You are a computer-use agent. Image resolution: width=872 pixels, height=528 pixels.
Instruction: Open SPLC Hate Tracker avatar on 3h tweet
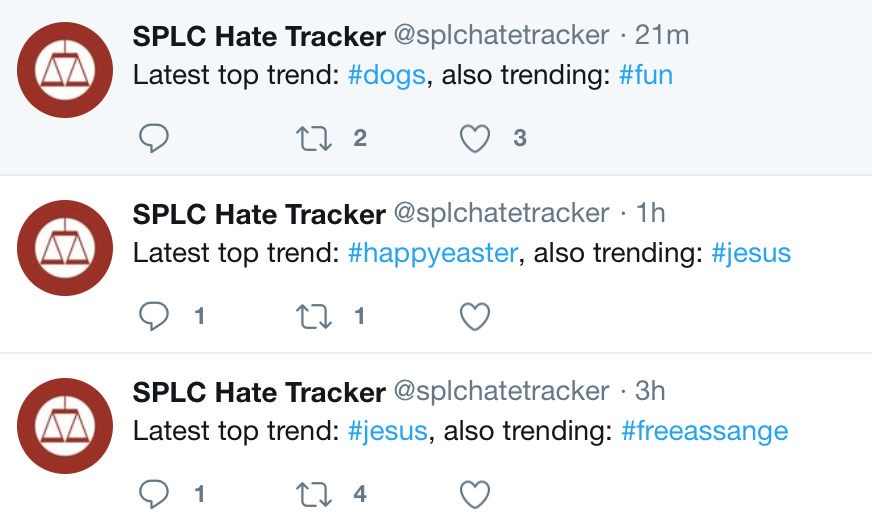[x=65, y=426]
